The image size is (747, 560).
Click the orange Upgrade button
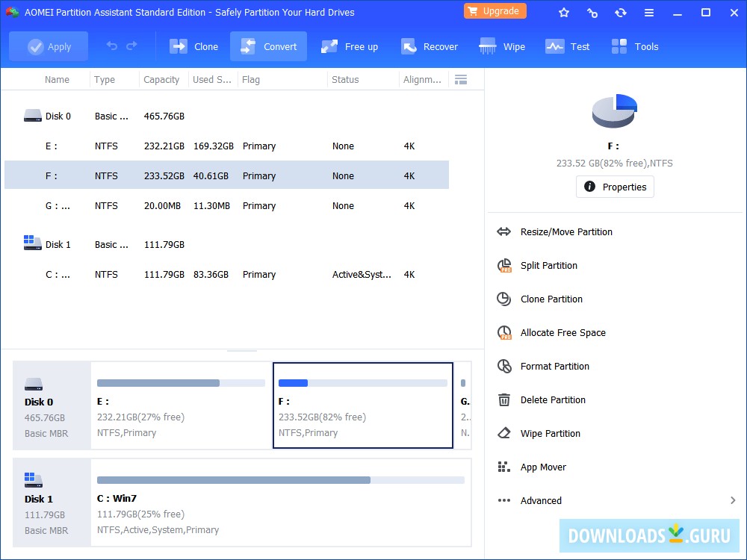[495, 11]
